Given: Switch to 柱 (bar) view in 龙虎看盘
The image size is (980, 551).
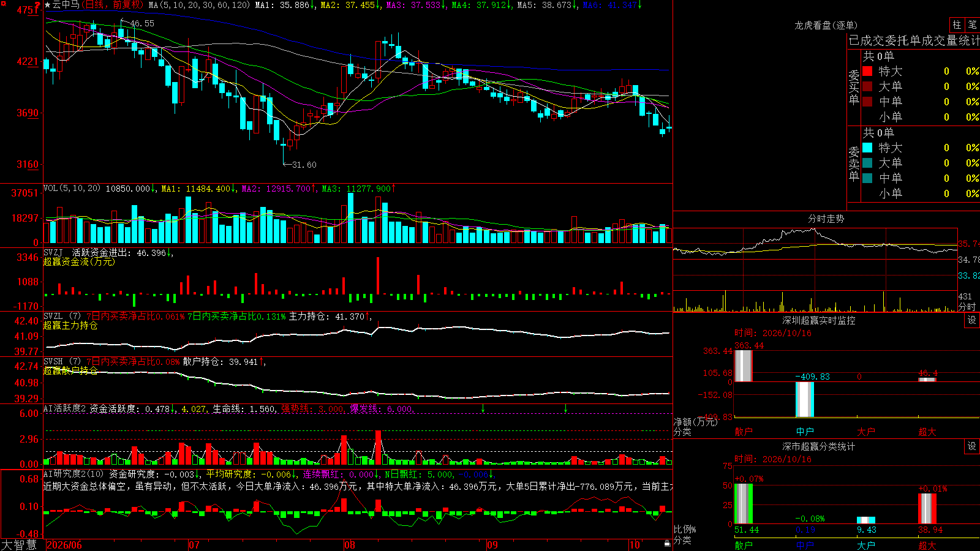Looking at the screenshot, I should click(x=957, y=25).
